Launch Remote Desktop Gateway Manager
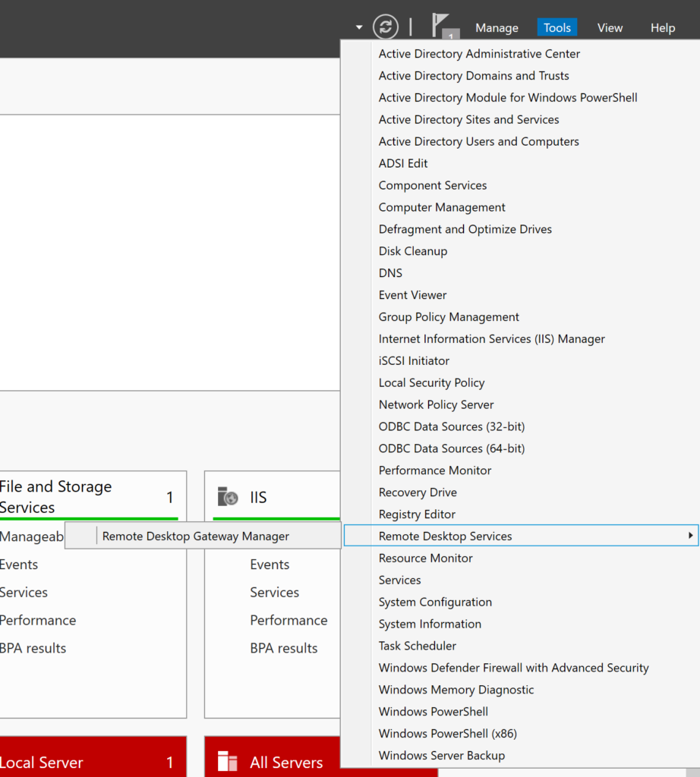 pyautogui.click(x=197, y=536)
